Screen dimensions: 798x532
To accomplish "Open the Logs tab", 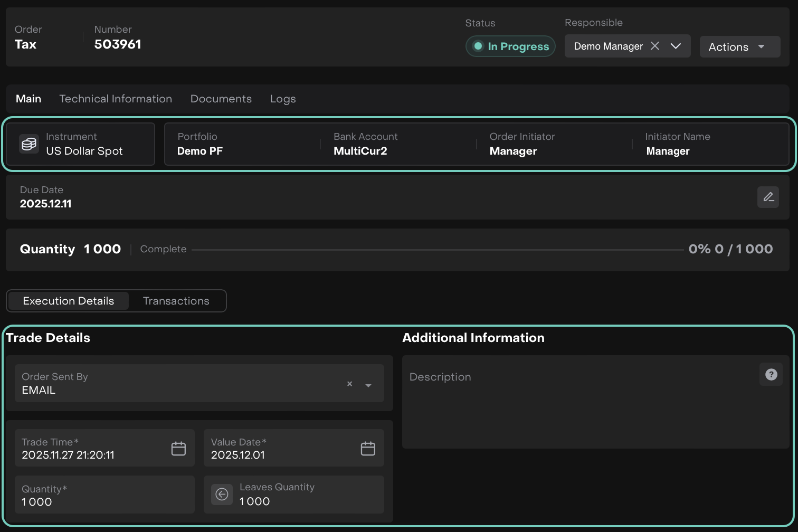I will coord(283,99).
